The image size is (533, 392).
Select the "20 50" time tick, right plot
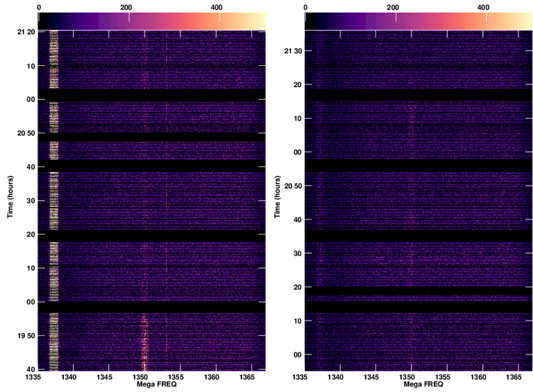point(292,186)
